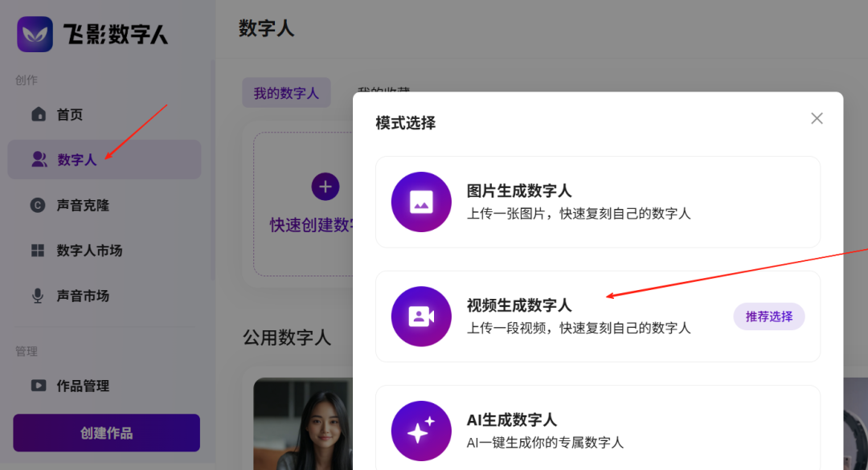Click the microphone icon beside 声音市场
Screen dimensions: 868x470
click(x=38, y=296)
